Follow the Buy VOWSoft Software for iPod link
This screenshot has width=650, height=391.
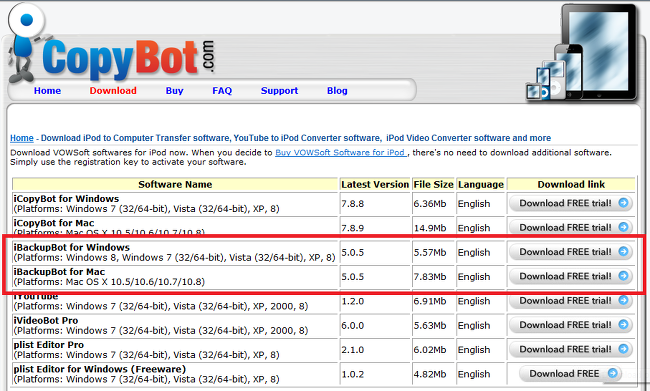341,153
